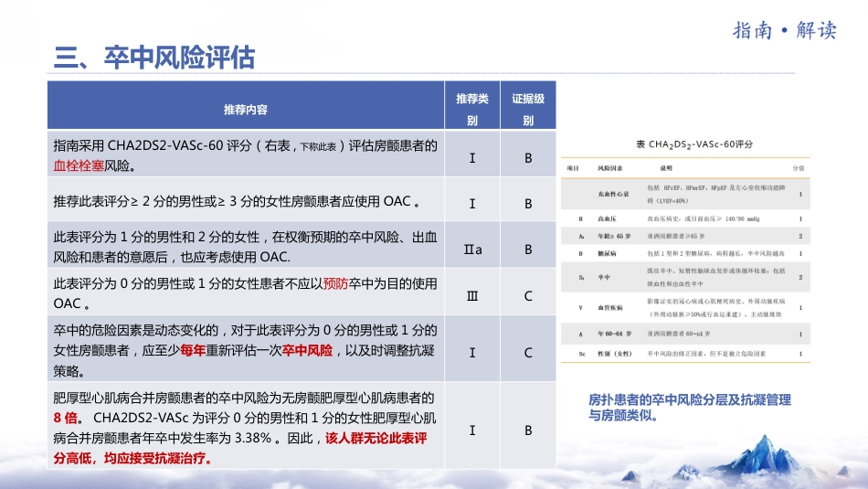Click the text '卒中的危险因素是动态变化的'

[136, 331]
